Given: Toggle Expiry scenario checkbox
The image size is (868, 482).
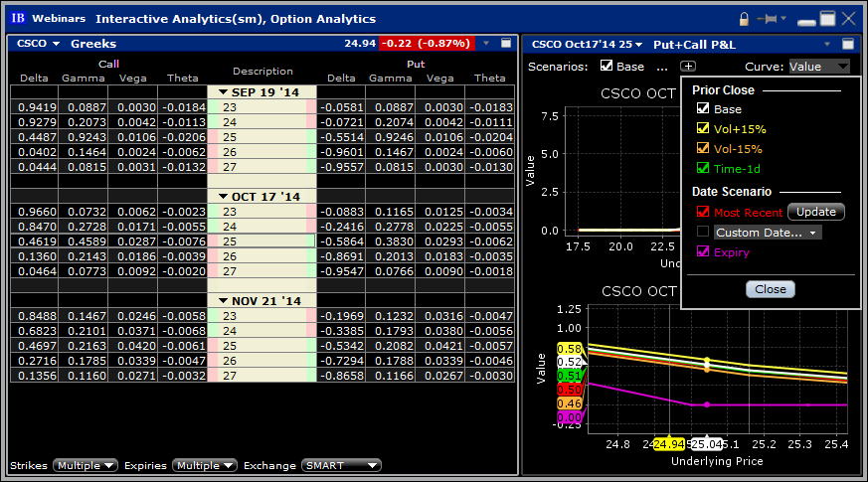Looking at the screenshot, I should (x=703, y=251).
